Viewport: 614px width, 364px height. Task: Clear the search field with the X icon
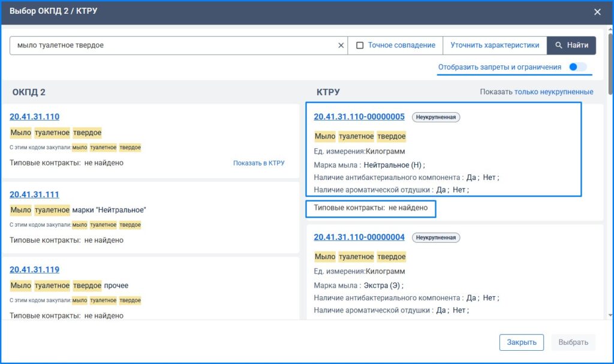pyautogui.click(x=341, y=46)
